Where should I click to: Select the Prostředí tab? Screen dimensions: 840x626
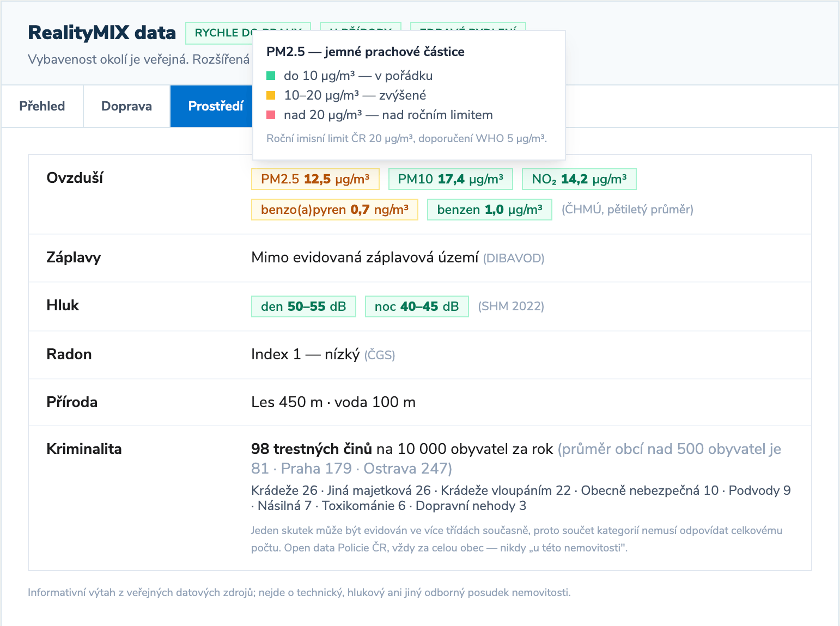(x=212, y=106)
